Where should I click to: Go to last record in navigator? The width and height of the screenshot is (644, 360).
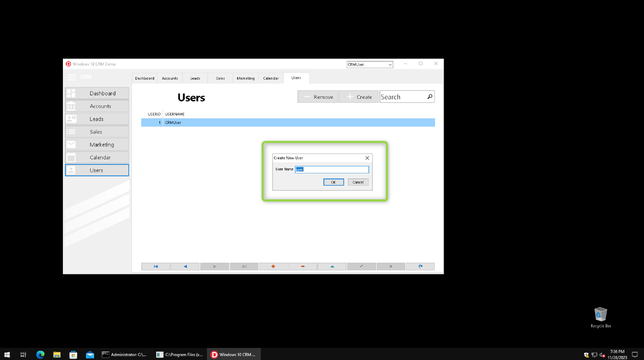click(x=244, y=266)
